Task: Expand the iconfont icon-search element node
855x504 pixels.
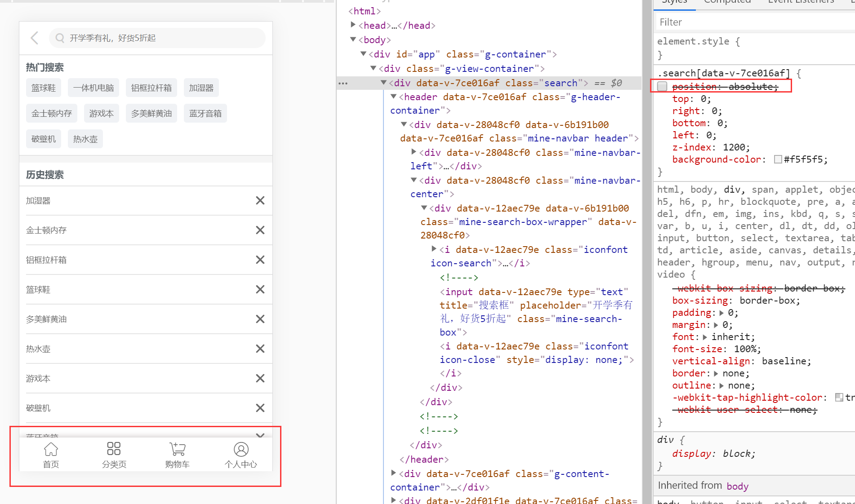Action: (434, 249)
